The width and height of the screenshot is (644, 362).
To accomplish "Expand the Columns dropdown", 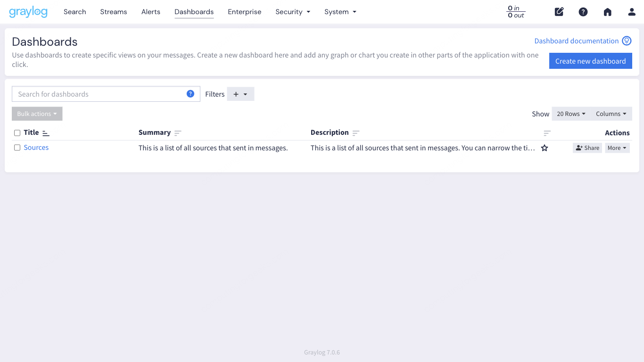I will [x=611, y=114].
